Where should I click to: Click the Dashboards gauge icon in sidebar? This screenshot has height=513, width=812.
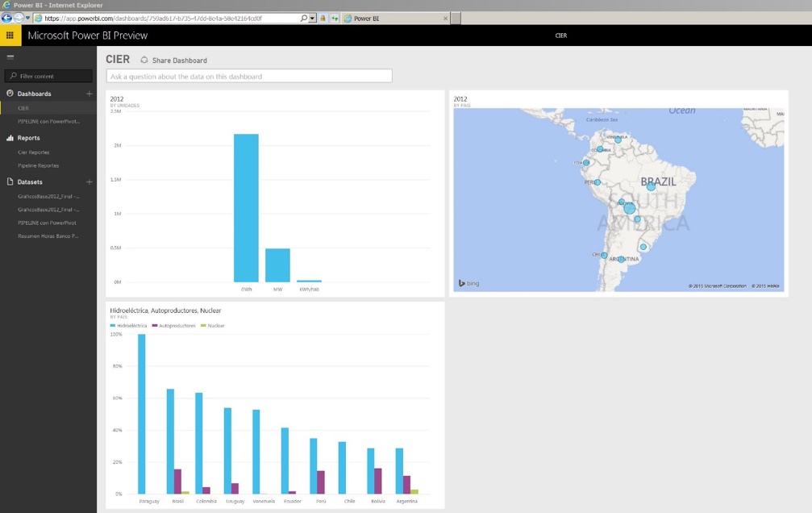[10, 94]
